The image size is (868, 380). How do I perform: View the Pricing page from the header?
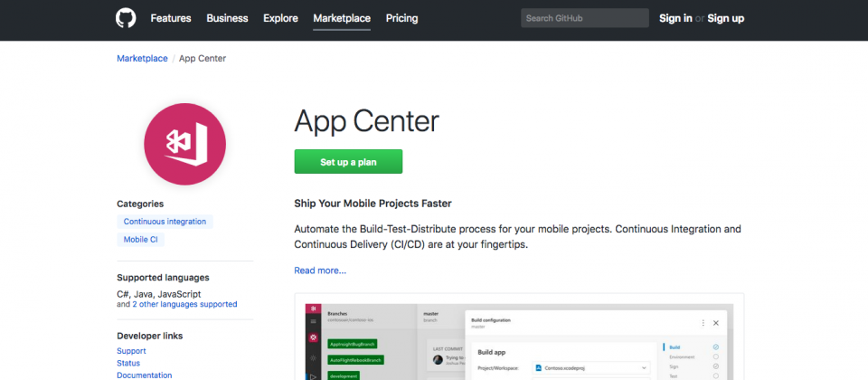tap(401, 18)
